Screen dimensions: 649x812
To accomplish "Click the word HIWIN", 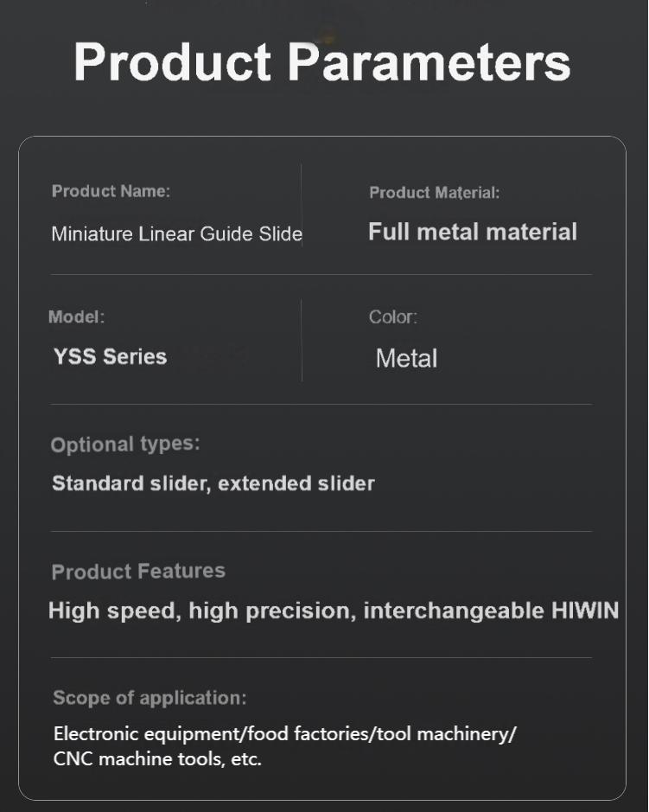I will point(585,610).
